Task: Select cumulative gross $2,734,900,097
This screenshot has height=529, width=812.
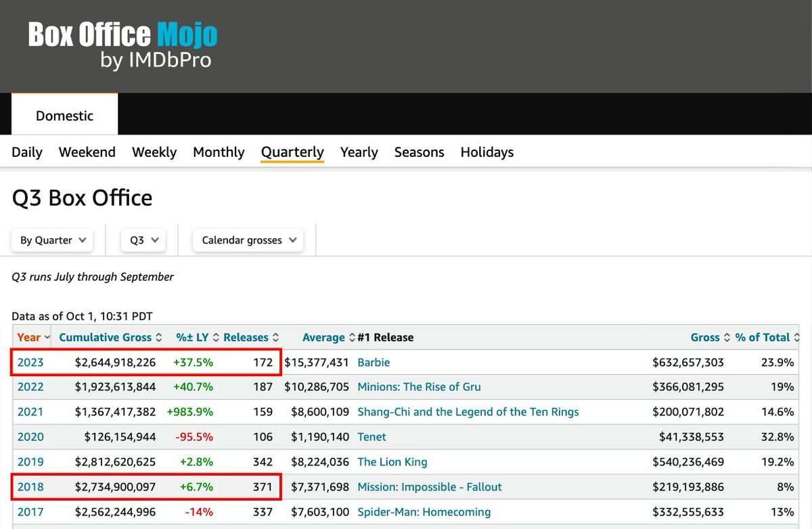Action: coord(115,487)
